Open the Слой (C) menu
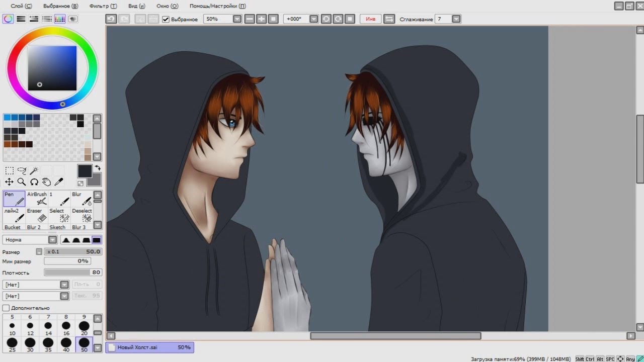644x362 pixels. [x=21, y=6]
